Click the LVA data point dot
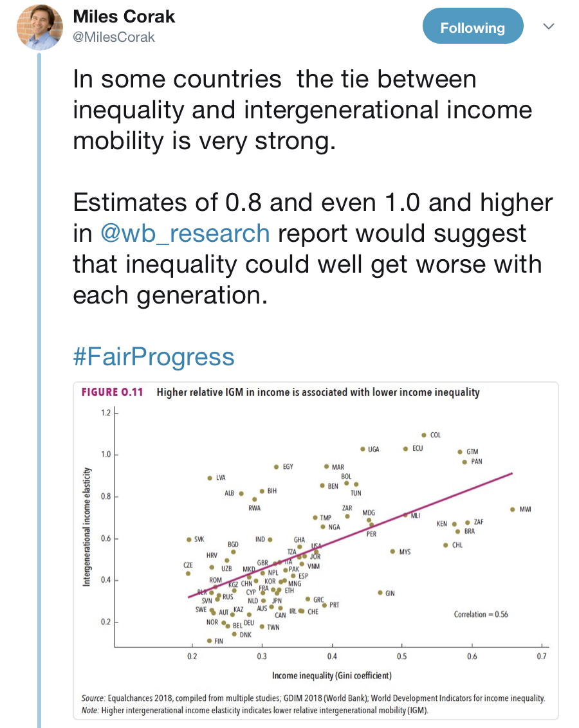Screen dimensions: 579x728 click(210, 478)
